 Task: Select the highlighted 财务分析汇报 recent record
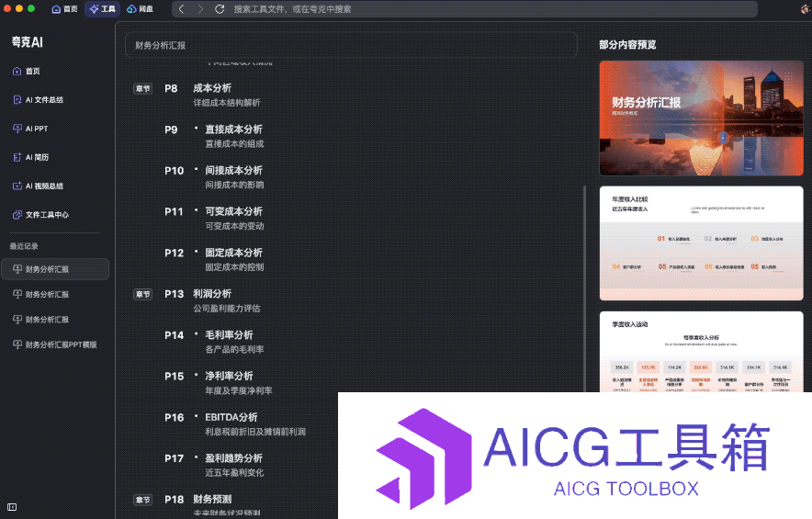coord(55,269)
